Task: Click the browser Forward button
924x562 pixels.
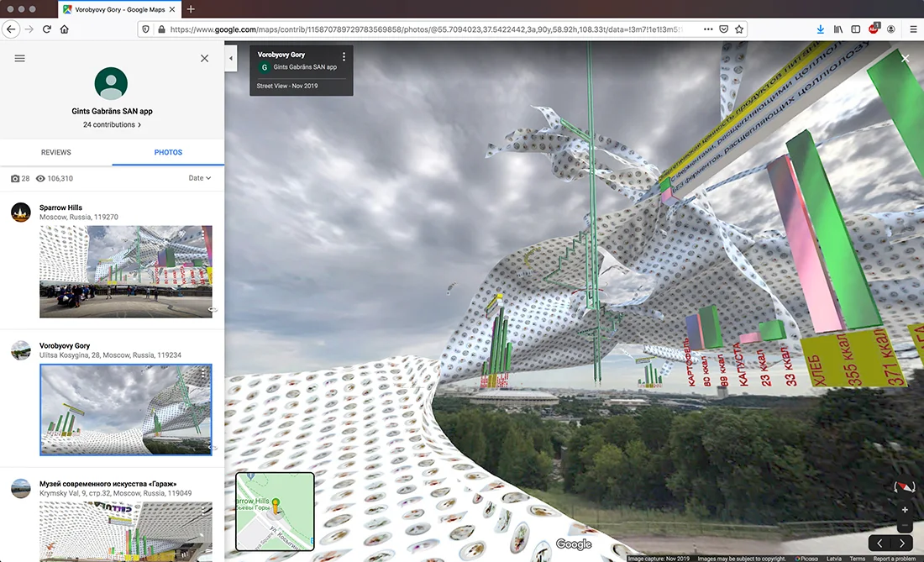Action: coord(29,29)
